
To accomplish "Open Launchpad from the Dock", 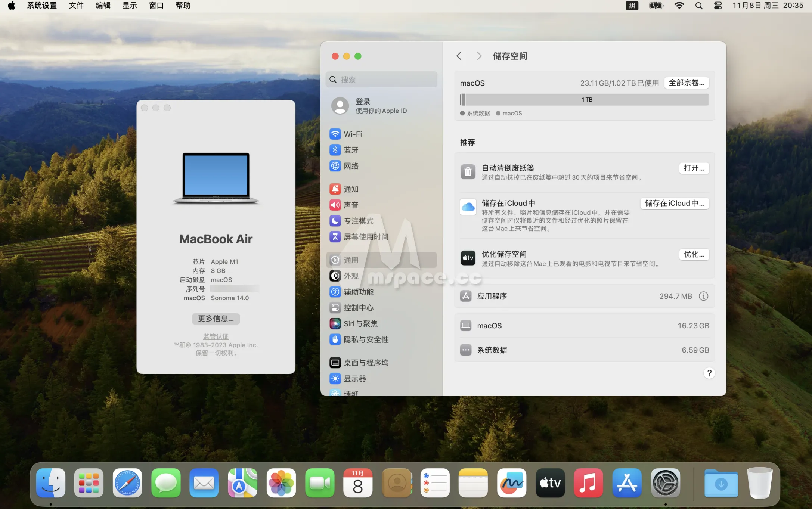I will pos(89,483).
